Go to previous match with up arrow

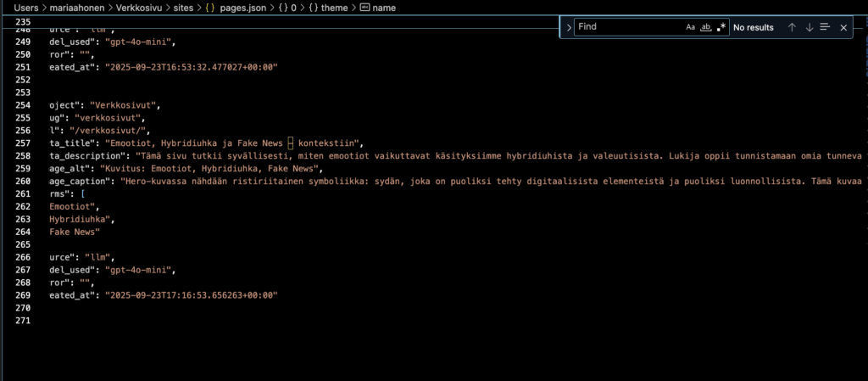click(792, 27)
